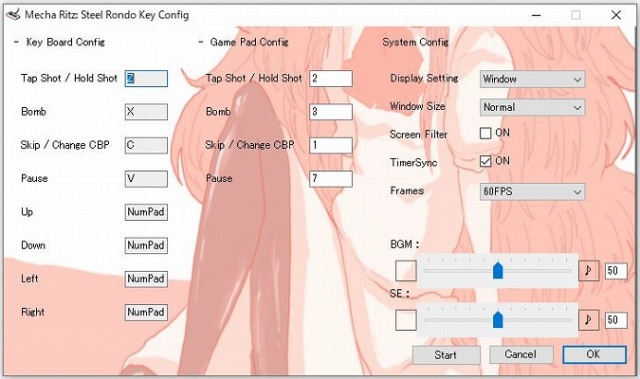This screenshot has height=379, width=640.
Task: Click the BGM music note button
Action: tap(588, 270)
